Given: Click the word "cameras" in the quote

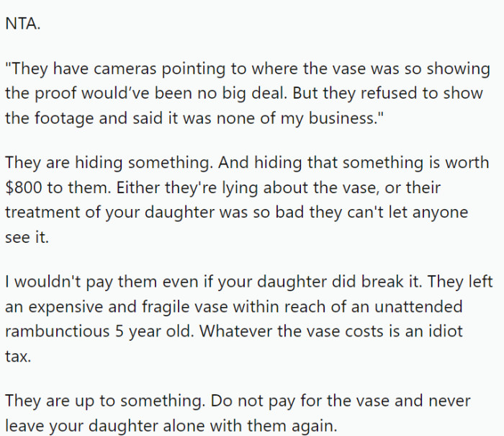Looking at the screenshot, I should pyautogui.click(x=125, y=68).
